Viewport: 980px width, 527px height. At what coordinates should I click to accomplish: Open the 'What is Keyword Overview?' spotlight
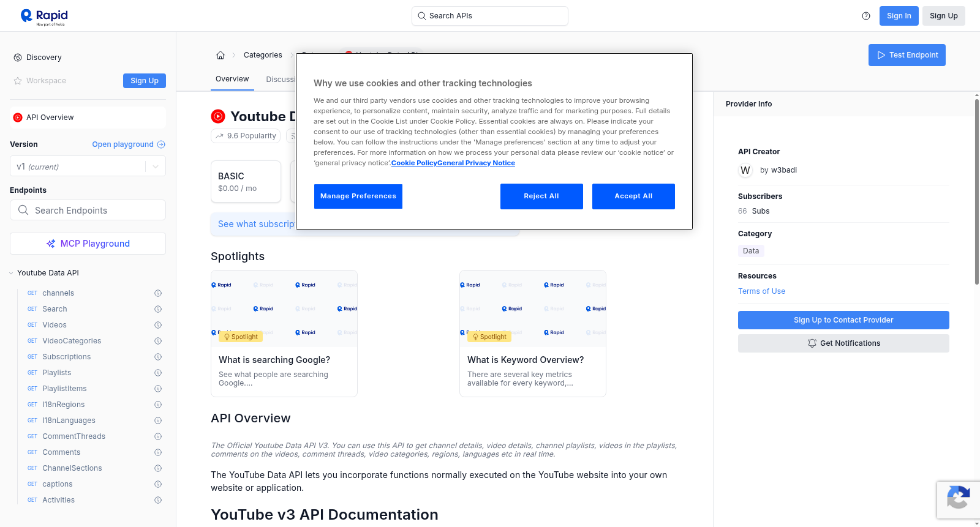click(533, 334)
